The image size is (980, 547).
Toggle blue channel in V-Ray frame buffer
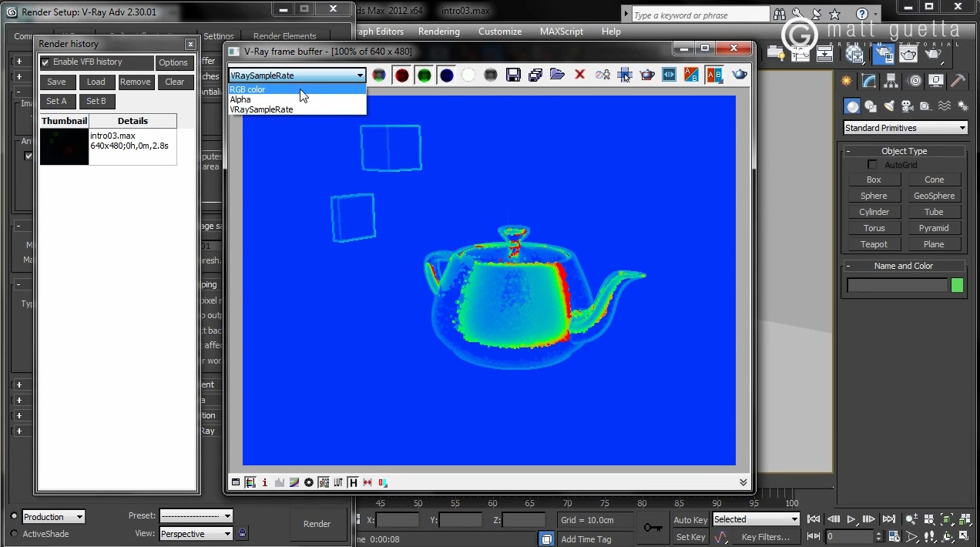(x=446, y=75)
